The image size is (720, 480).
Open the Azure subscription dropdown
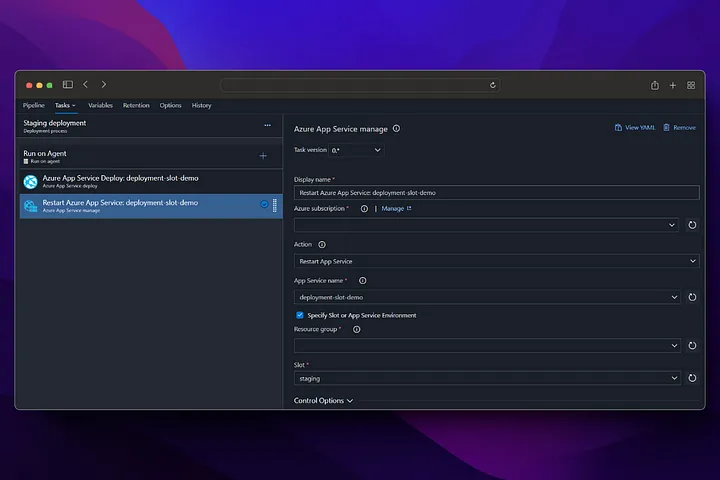(486, 225)
